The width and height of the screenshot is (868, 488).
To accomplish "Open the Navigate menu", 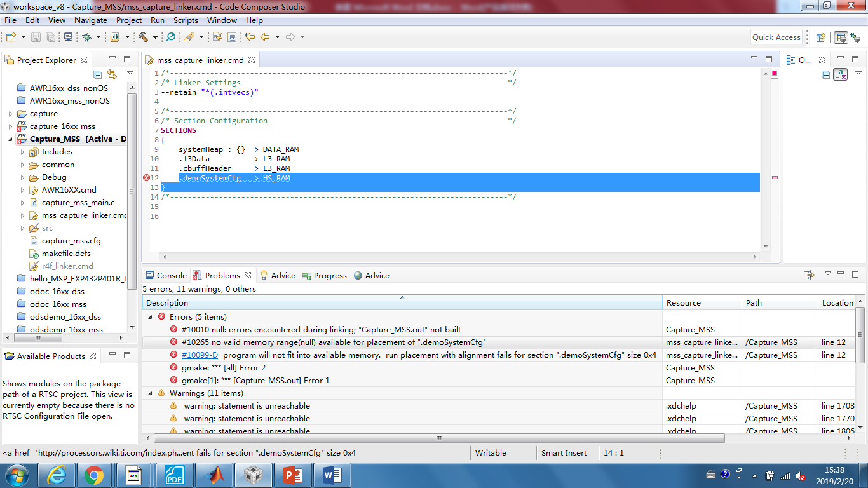I will [x=91, y=20].
